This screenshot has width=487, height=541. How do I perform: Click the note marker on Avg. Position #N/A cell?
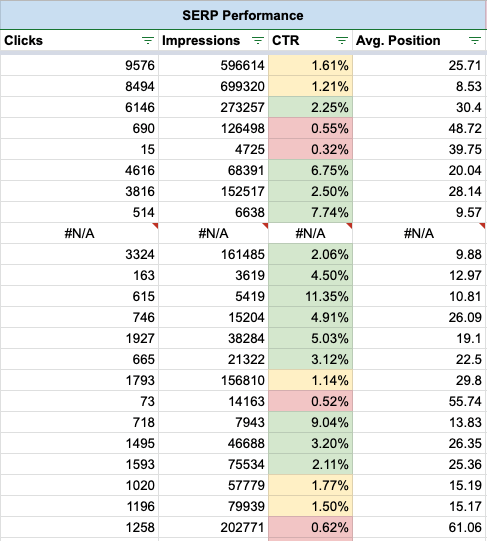(483, 225)
